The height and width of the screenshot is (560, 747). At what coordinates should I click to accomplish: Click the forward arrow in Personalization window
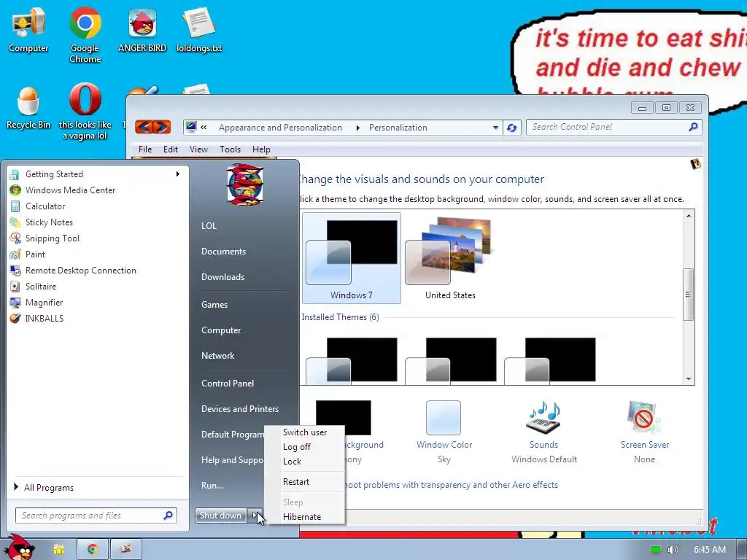point(162,127)
